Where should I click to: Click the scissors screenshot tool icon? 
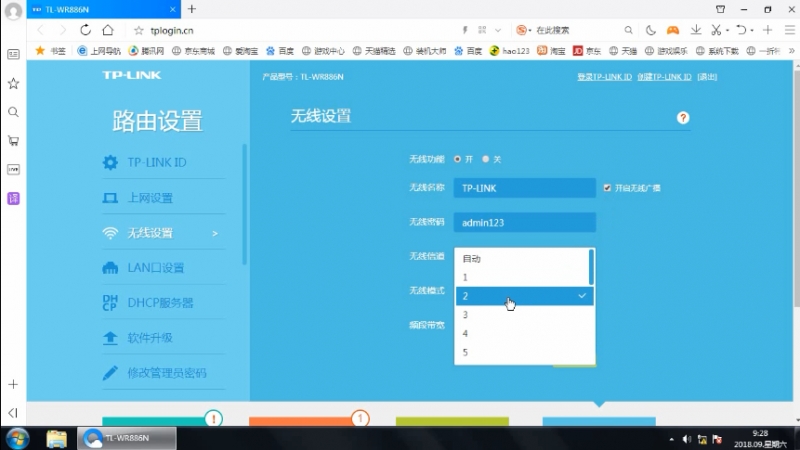pyautogui.click(x=716, y=31)
